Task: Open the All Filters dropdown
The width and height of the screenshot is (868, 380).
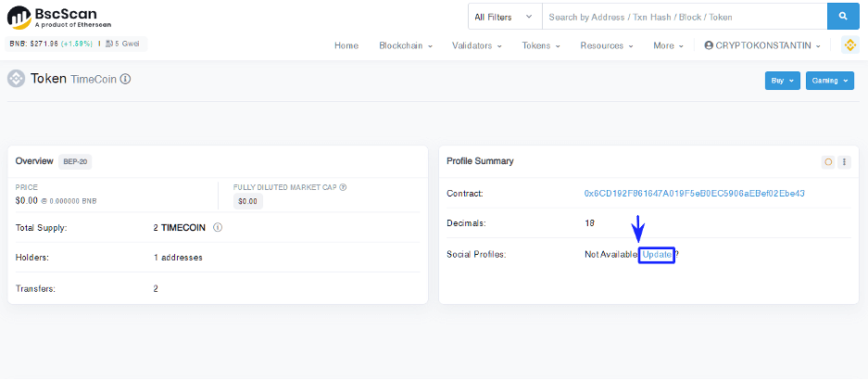Action: pyautogui.click(x=505, y=17)
